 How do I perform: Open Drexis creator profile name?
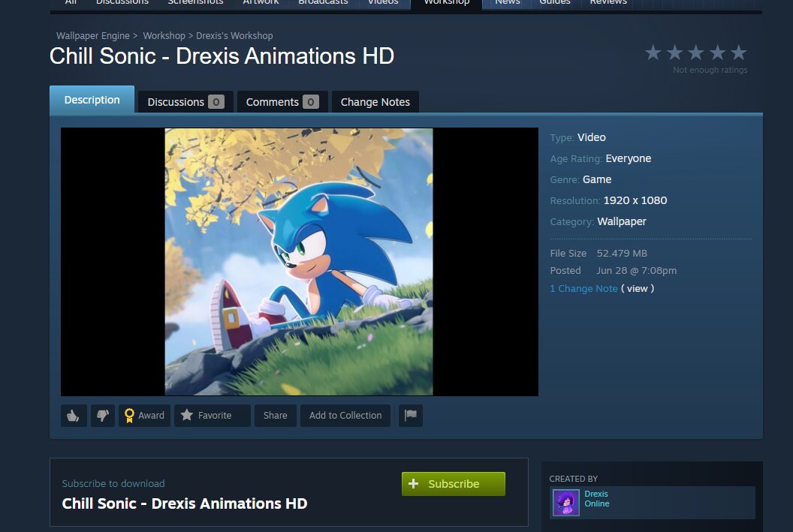click(x=596, y=494)
